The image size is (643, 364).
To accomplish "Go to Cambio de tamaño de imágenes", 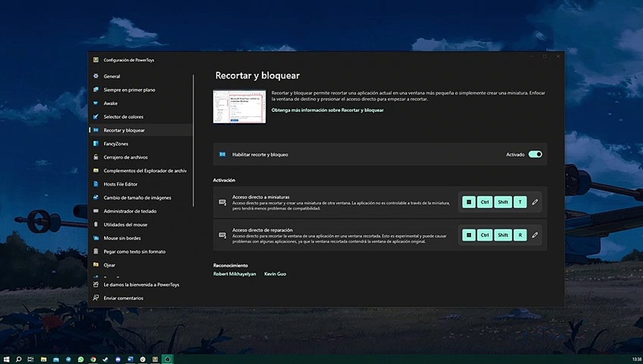I will click(141, 198).
